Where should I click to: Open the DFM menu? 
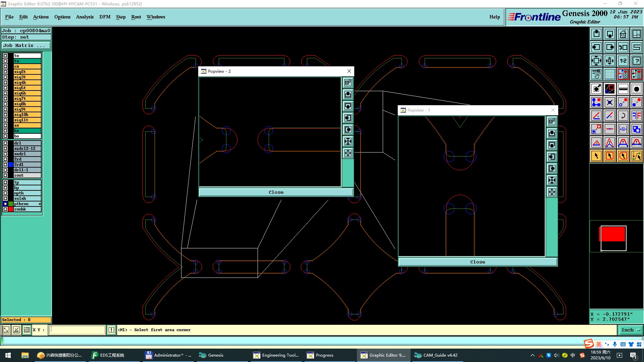pos(105,17)
